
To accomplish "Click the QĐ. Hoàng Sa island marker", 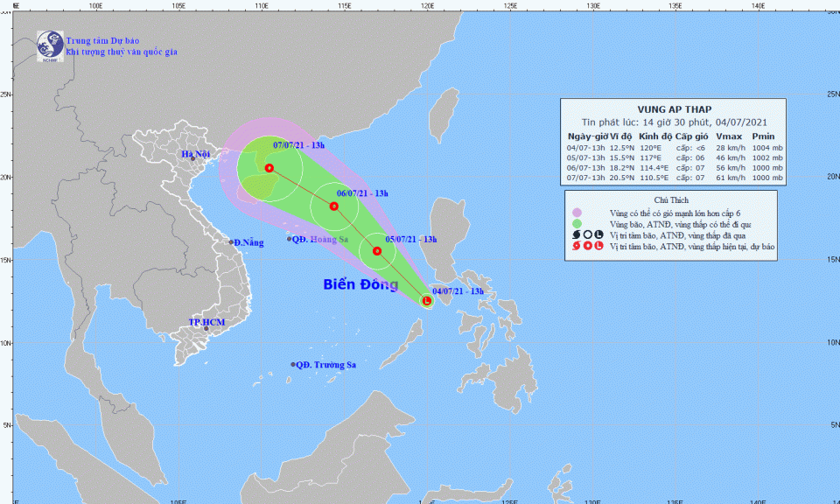I will click(x=290, y=239).
